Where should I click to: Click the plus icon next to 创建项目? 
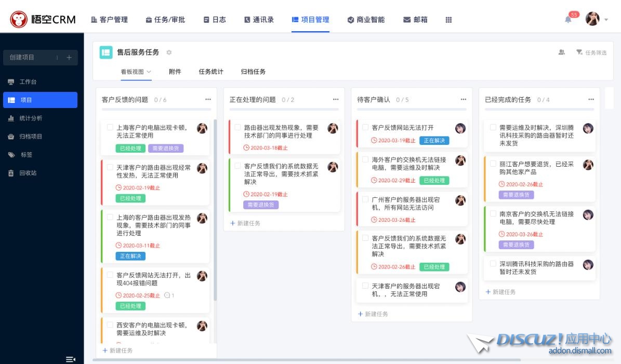[x=69, y=58]
